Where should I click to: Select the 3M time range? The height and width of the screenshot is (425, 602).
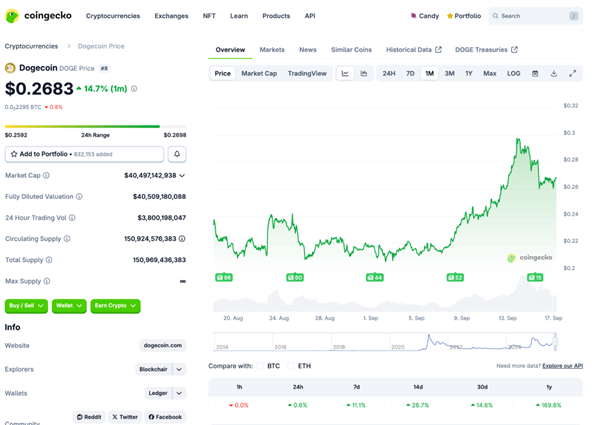pyautogui.click(x=450, y=73)
